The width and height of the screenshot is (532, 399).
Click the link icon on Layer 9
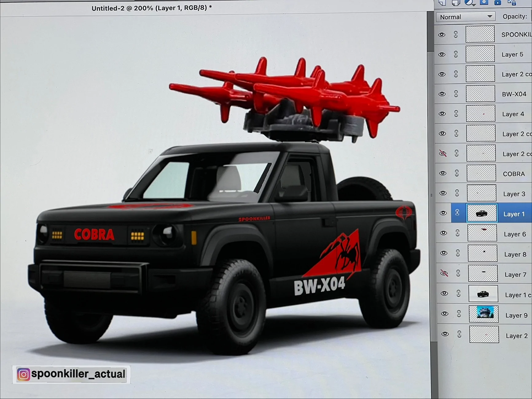pyautogui.click(x=459, y=314)
